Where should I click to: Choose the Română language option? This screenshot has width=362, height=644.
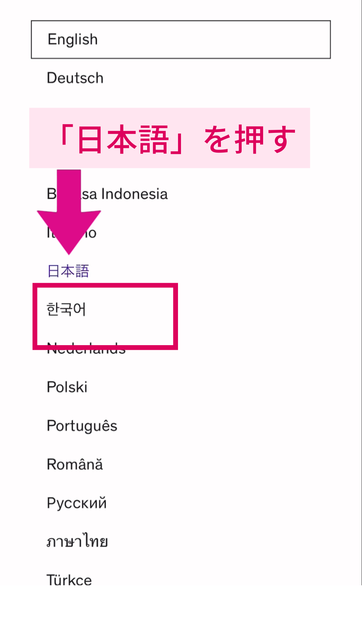click(x=75, y=465)
